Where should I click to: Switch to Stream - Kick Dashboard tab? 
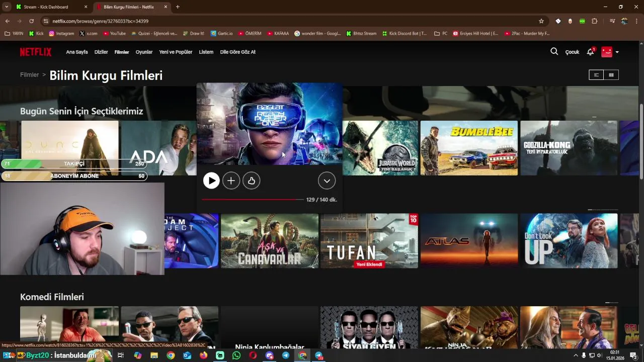click(x=50, y=7)
